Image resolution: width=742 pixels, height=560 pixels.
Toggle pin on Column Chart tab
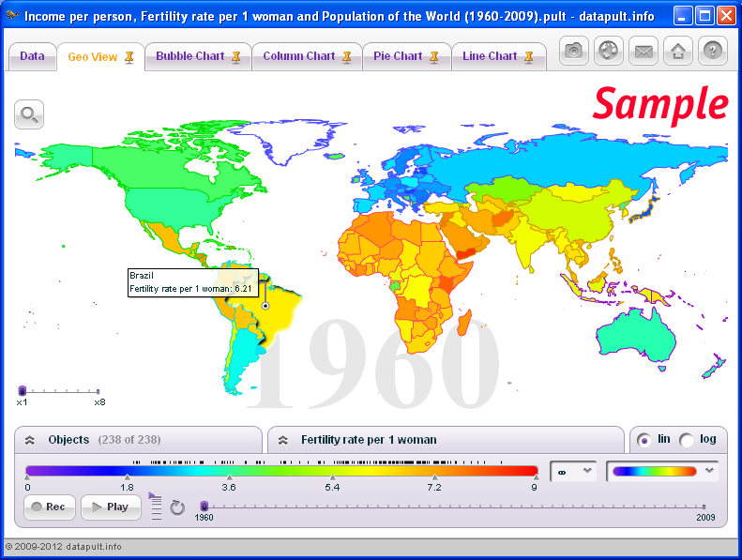click(x=347, y=57)
